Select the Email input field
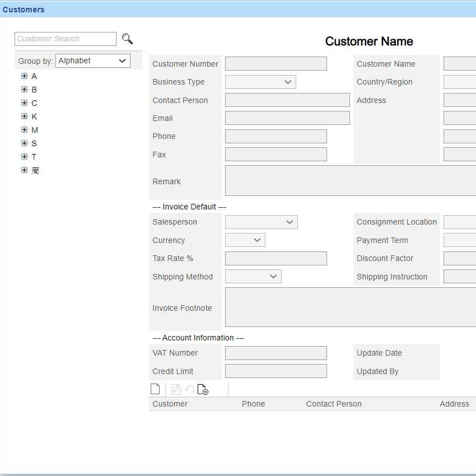 tap(287, 118)
